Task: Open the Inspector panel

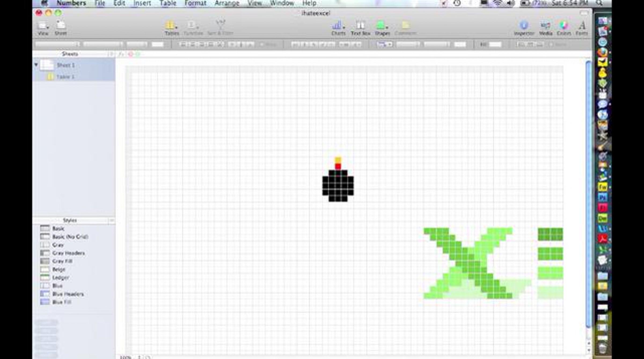Action: (524, 28)
